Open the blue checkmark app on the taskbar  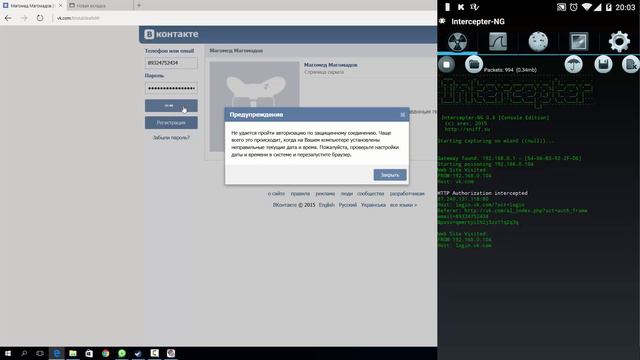(x=138, y=353)
